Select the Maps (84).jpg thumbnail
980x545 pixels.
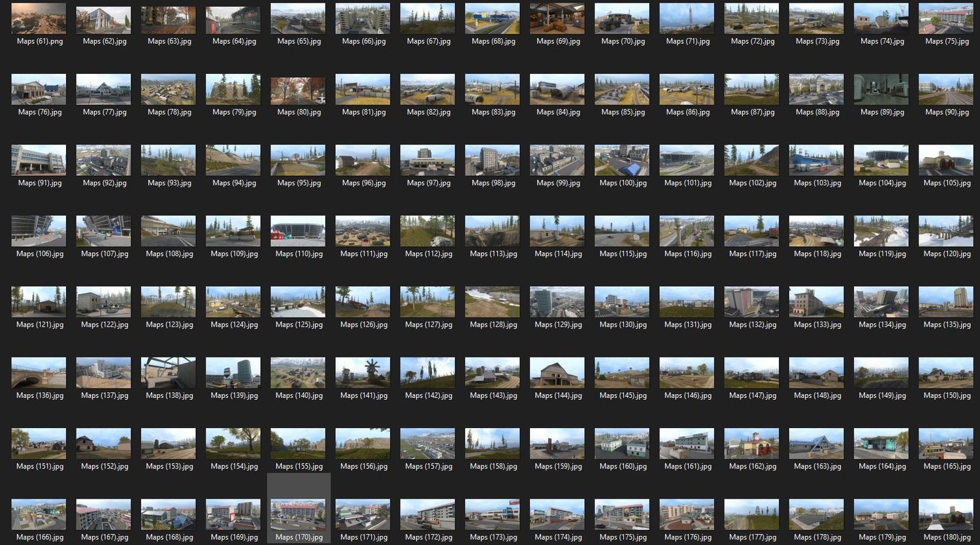(557, 90)
